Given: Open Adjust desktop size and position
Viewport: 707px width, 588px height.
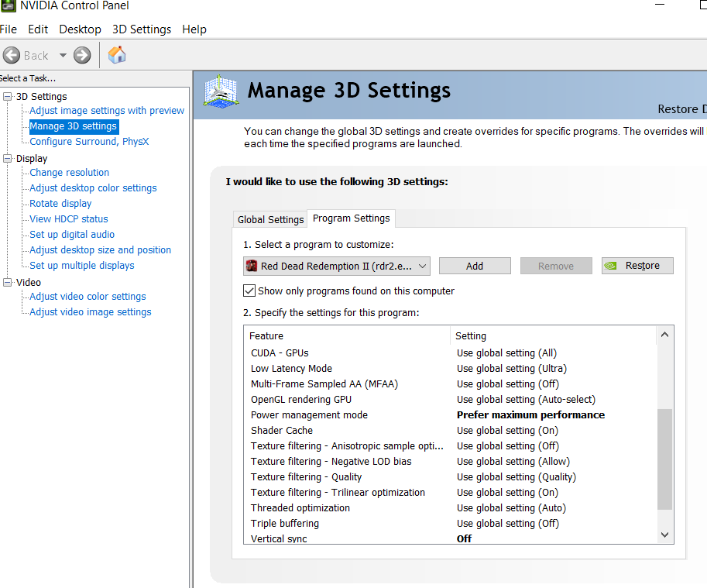Looking at the screenshot, I should 100,249.
